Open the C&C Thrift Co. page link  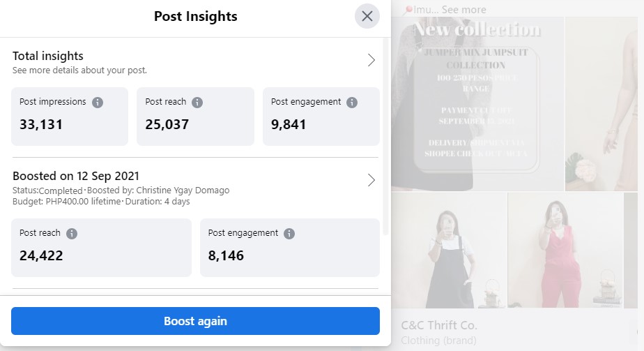pyautogui.click(x=439, y=325)
